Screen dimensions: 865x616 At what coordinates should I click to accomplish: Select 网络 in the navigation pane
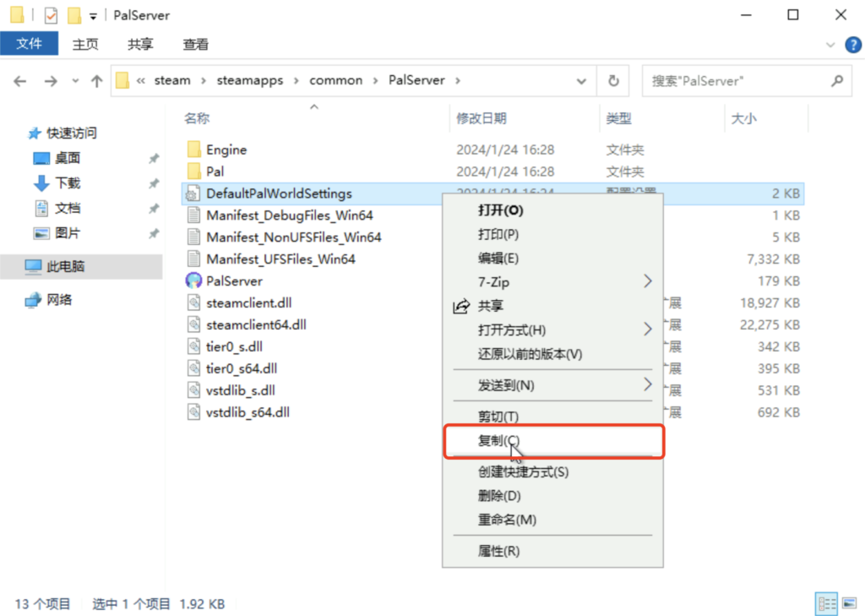coord(58,300)
